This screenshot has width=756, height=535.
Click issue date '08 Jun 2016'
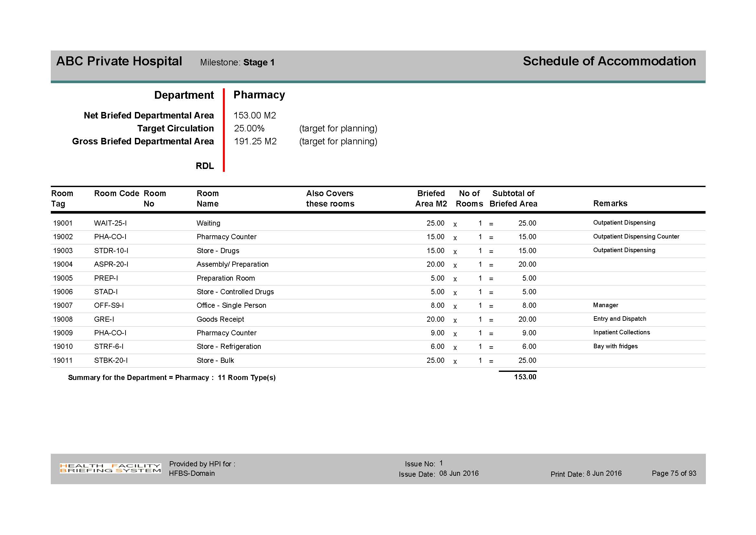pyautogui.click(x=459, y=474)
